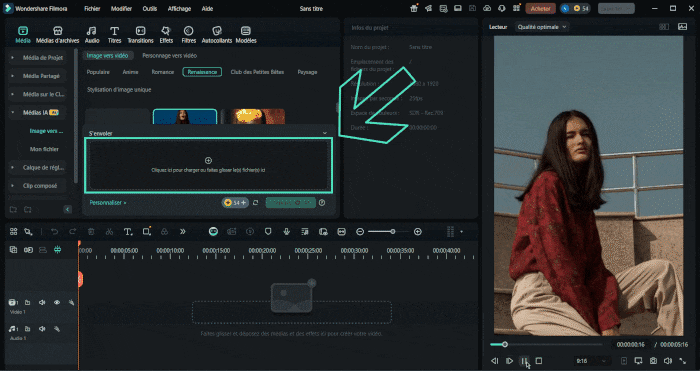
Task: Toggle auto ripple link icon
Action: pos(28,250)
